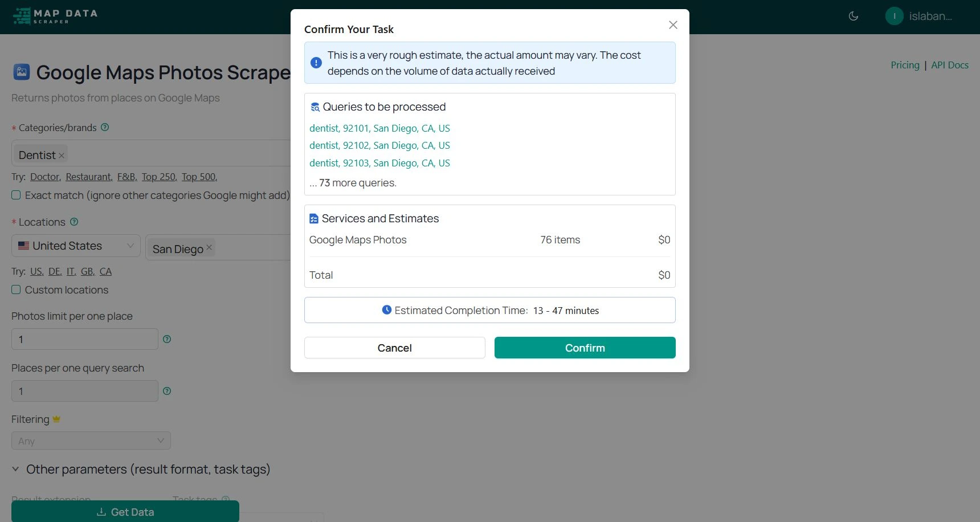Image resolution: width=980 pixels, height=522 pixels.
Task: Collapse the Other parameters section
Action: pos(15,470)
